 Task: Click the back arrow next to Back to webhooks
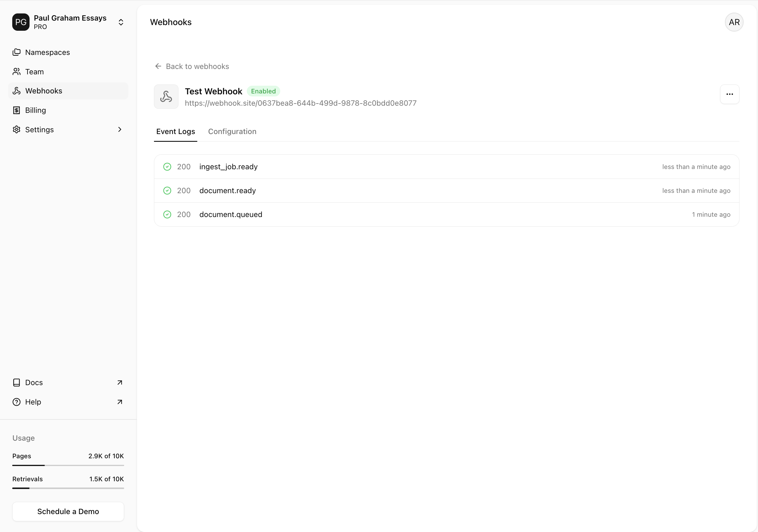(158, 66)
